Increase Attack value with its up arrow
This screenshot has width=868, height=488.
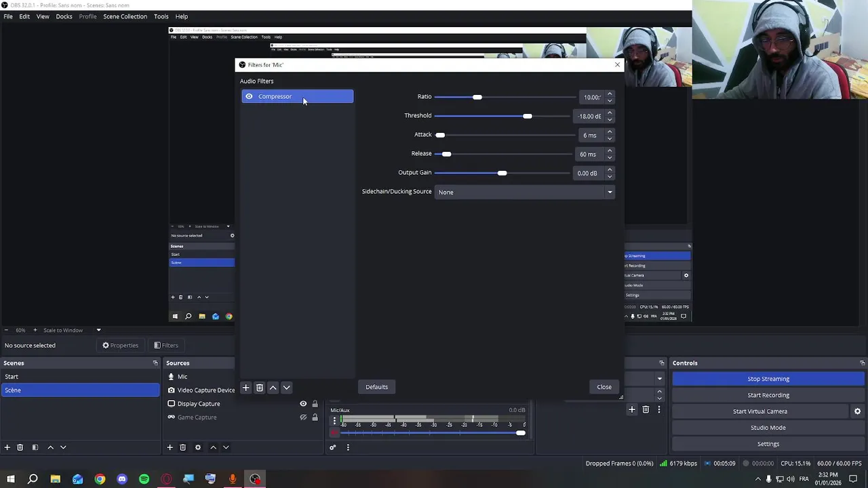tap(610, 131)
